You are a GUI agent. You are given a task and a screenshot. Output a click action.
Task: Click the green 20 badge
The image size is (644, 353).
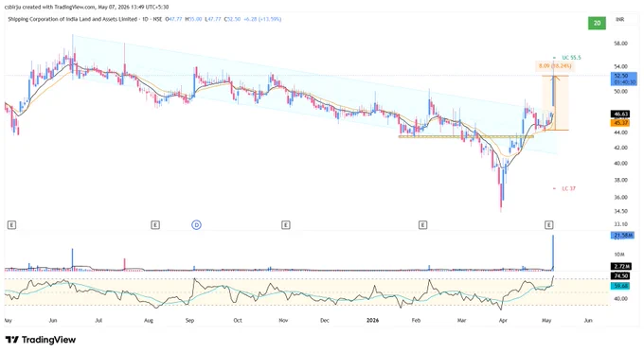tap(597, 23)
